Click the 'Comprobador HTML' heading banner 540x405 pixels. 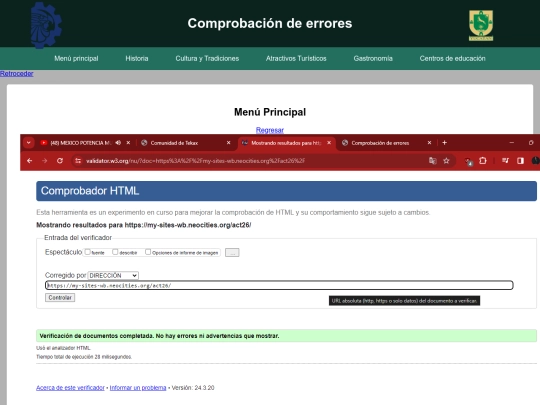[x=286, y=191]
